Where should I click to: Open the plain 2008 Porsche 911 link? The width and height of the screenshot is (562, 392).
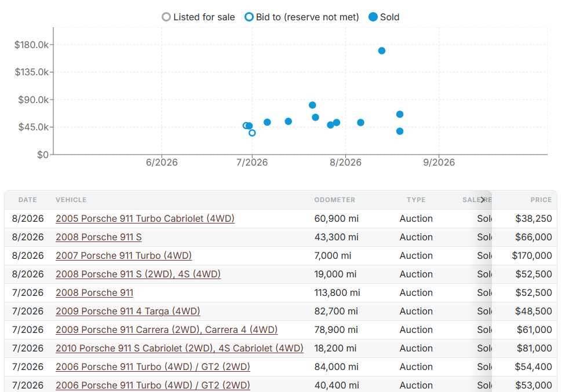(94, 293)
